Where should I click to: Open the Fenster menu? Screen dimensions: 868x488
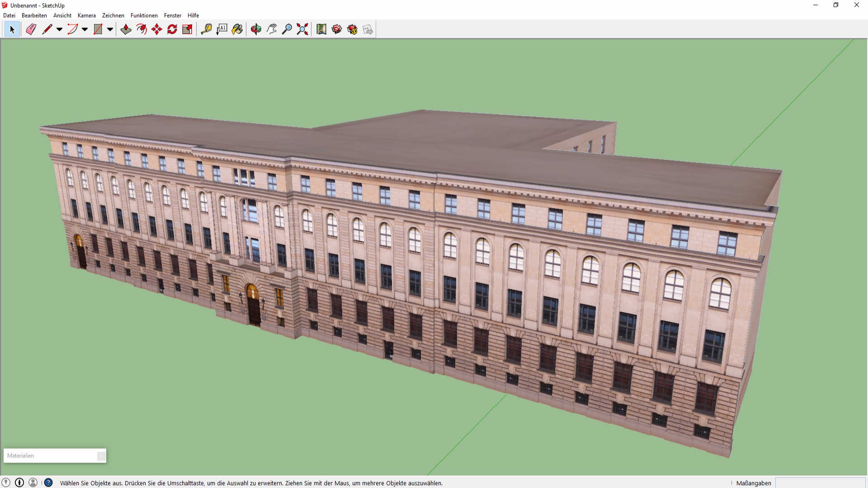[x=172, y=15]
